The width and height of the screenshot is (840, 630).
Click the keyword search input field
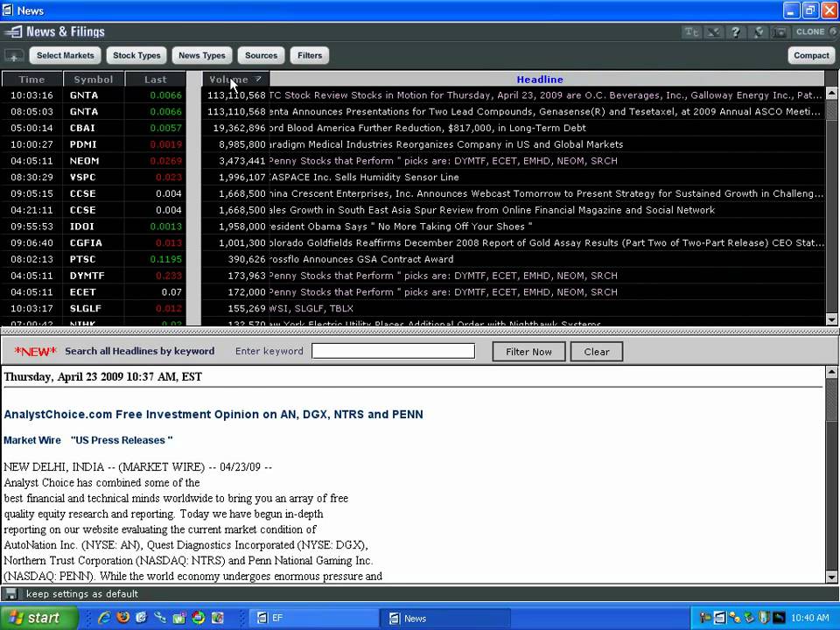tap(393, 352)
